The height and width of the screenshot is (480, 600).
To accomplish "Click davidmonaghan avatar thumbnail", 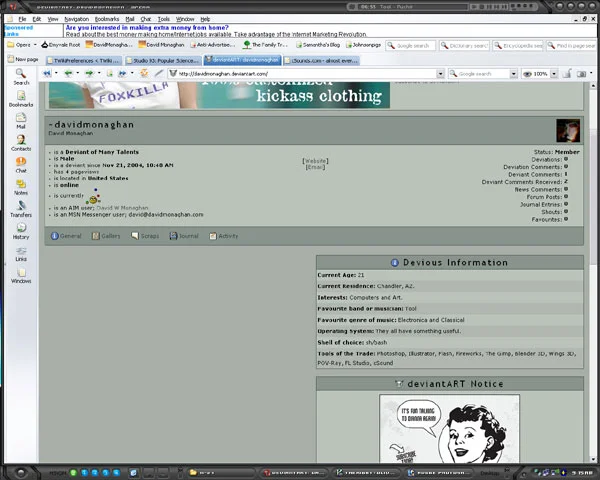I will (568, 131).
